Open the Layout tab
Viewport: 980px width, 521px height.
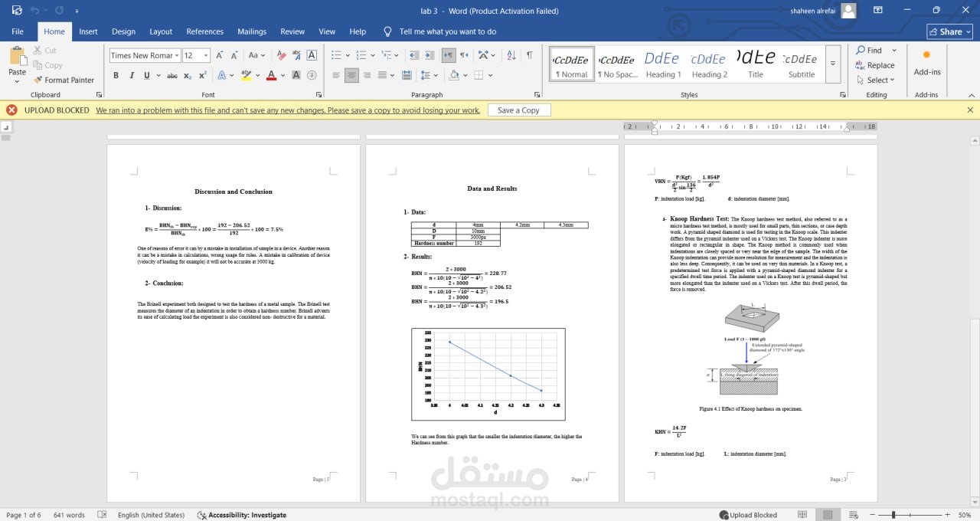coord(161,31)
